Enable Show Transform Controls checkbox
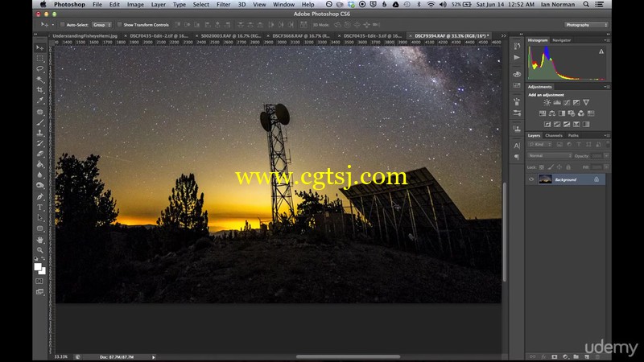 tap(119, 25)
